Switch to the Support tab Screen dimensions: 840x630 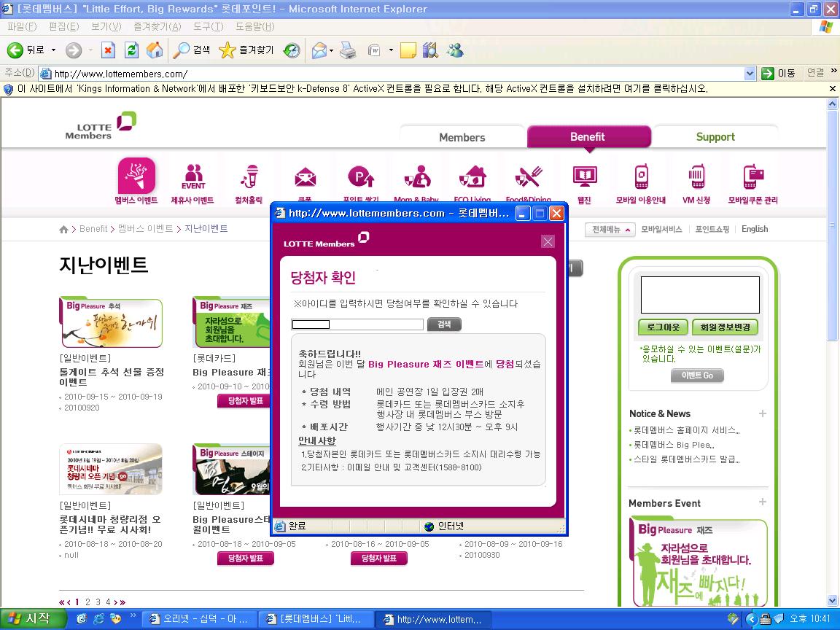click(x=715, y=136)
